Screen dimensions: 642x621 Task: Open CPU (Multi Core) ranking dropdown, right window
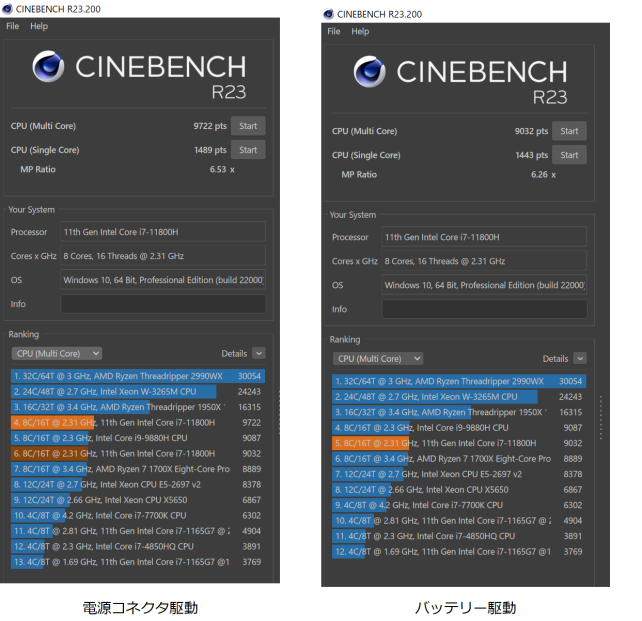click(378, 359)
